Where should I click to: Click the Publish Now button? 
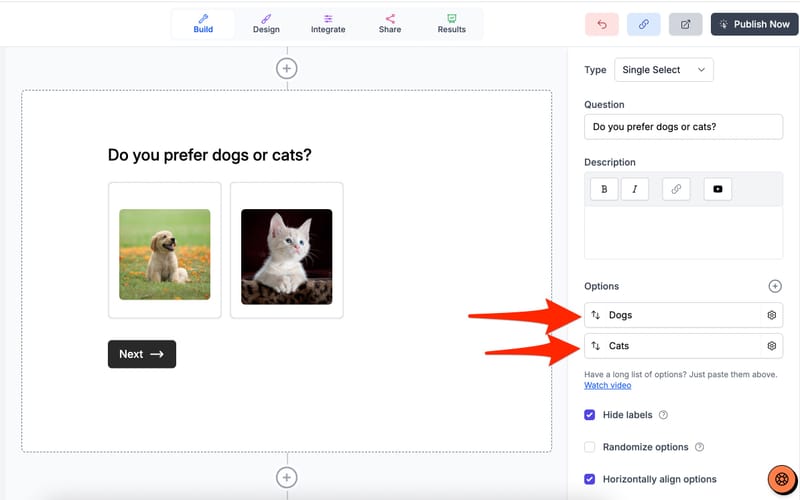[x=755, y=24]
